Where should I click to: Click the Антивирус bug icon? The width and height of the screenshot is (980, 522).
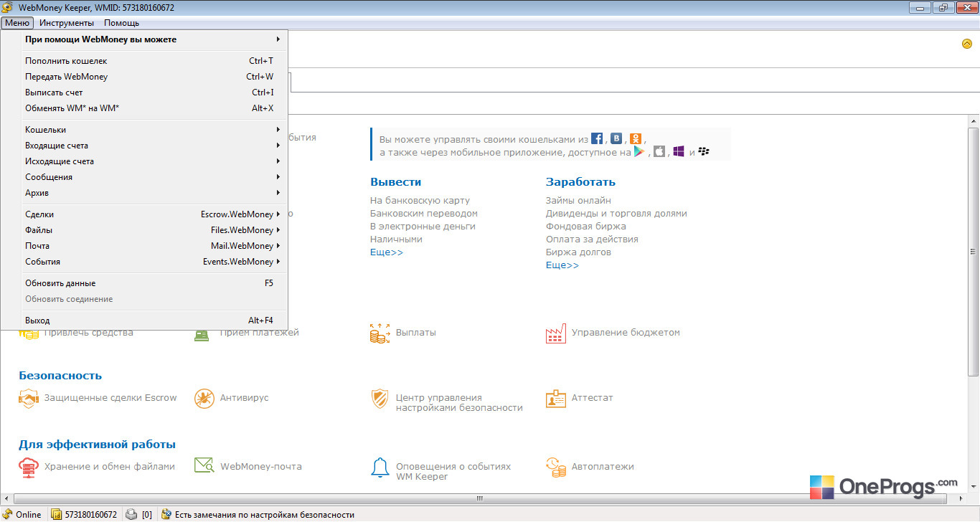point(204,398)
